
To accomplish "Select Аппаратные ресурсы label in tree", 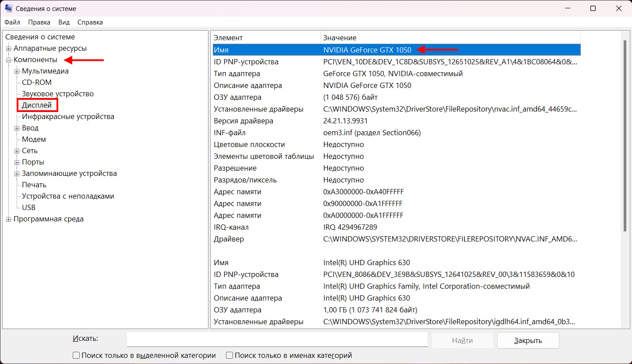I will tap(50, 49).
